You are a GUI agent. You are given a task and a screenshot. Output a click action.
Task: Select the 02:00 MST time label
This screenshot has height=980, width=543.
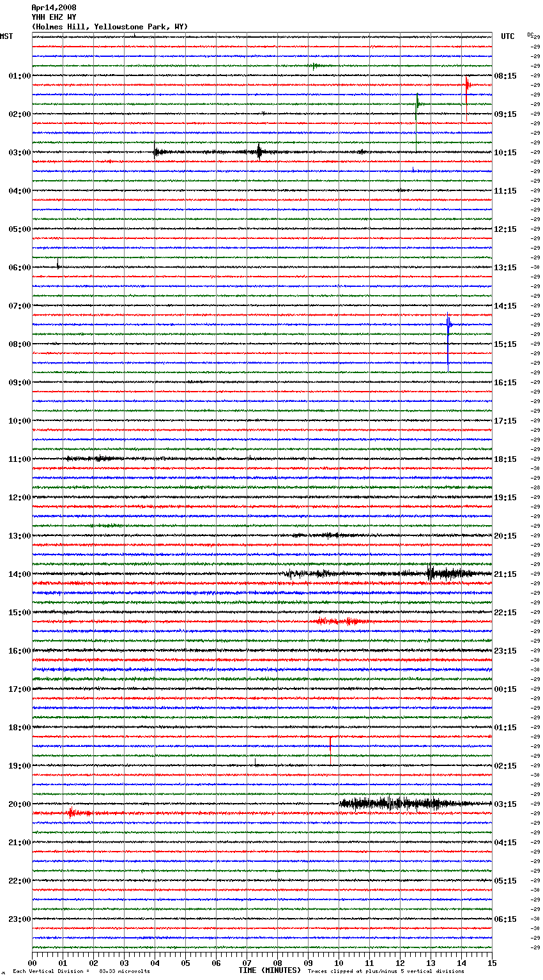pyautogui.click(x=19, y=114)
